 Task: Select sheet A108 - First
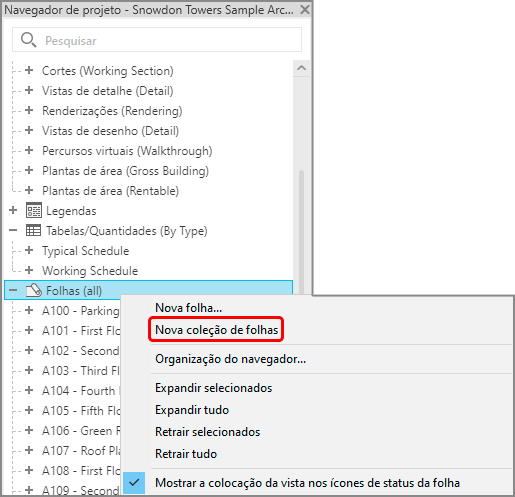point(81,471)
